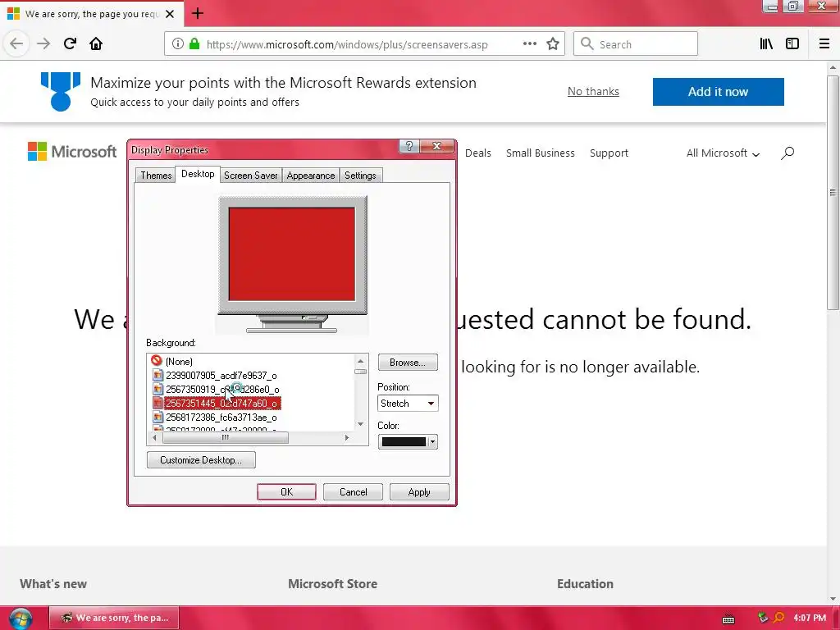Click background list scroll down arrow
This screenshot has height=630, width=840.
pyautogui.click(x=361, y=424)
